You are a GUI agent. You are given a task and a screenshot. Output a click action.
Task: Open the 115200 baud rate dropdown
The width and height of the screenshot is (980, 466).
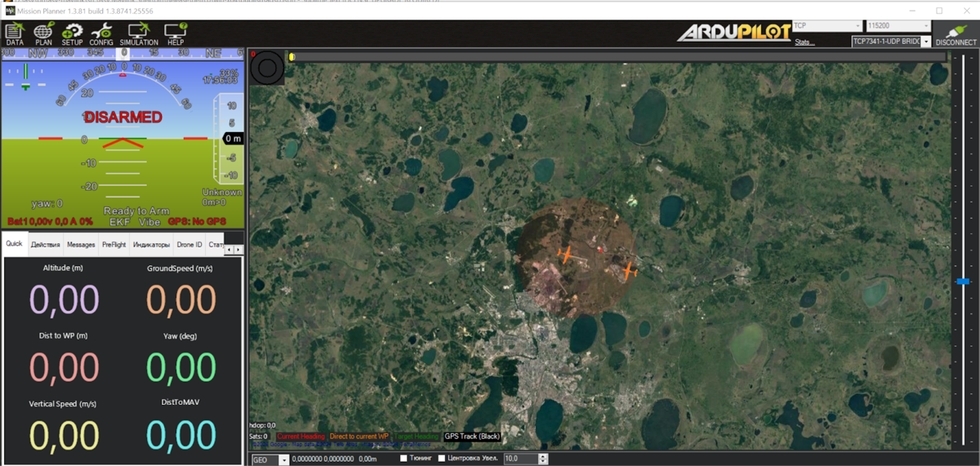924,26
